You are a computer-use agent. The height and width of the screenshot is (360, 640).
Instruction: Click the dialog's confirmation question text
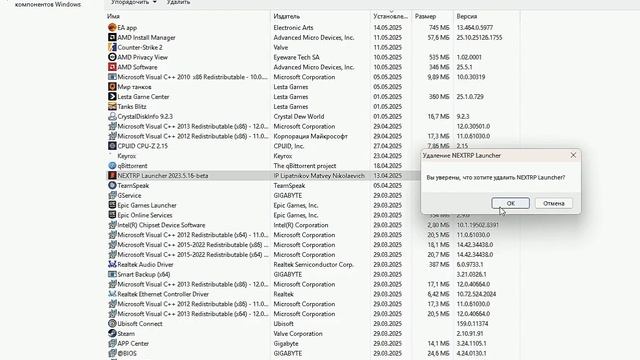(496, 178)
